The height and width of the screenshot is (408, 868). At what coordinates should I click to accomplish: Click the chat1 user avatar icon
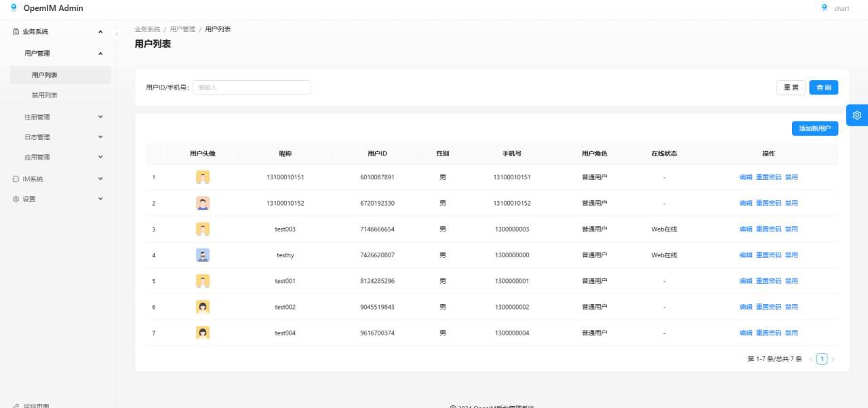824,8
